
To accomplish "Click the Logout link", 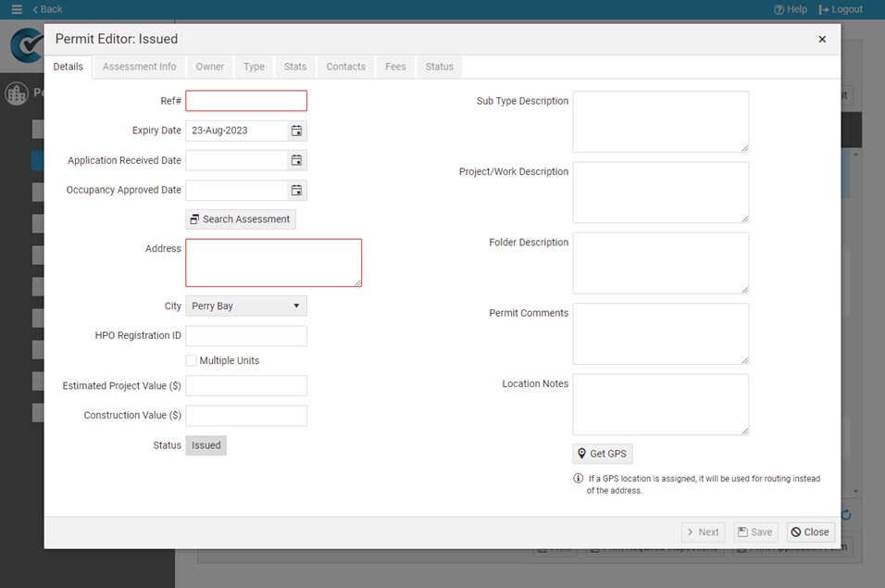I will tap(841, 9).
